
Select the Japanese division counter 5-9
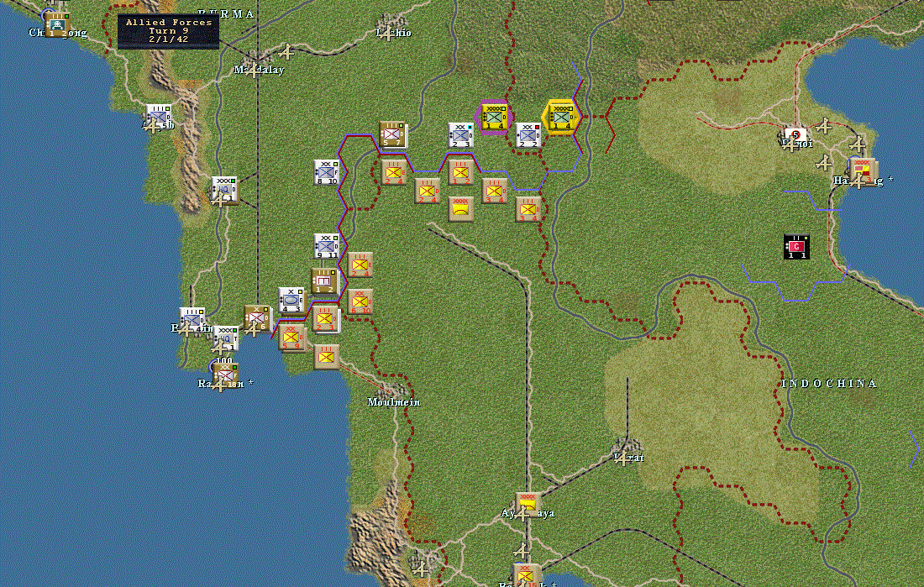(x=292, y=337)
